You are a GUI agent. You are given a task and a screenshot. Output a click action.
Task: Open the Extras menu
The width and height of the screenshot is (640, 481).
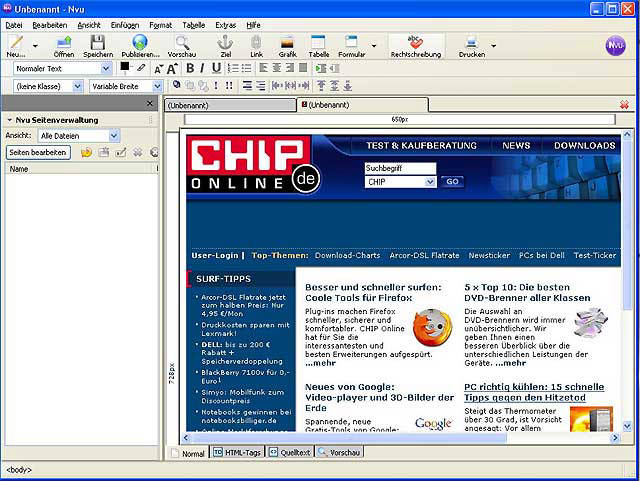pyautogui.click(x=226, y=25)
